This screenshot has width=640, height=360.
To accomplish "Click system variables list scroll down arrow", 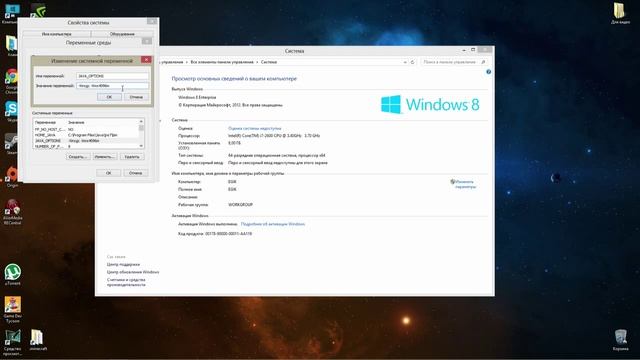I will coord(141,146).
